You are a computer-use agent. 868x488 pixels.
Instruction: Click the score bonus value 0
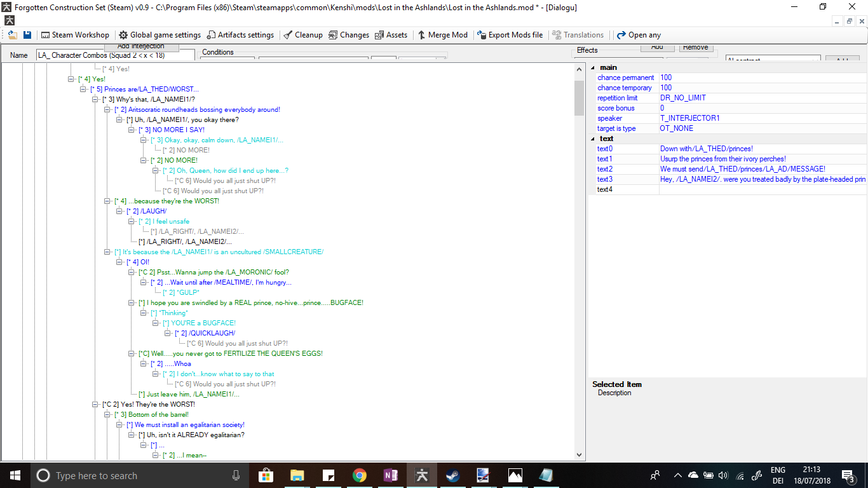[763, 108]
